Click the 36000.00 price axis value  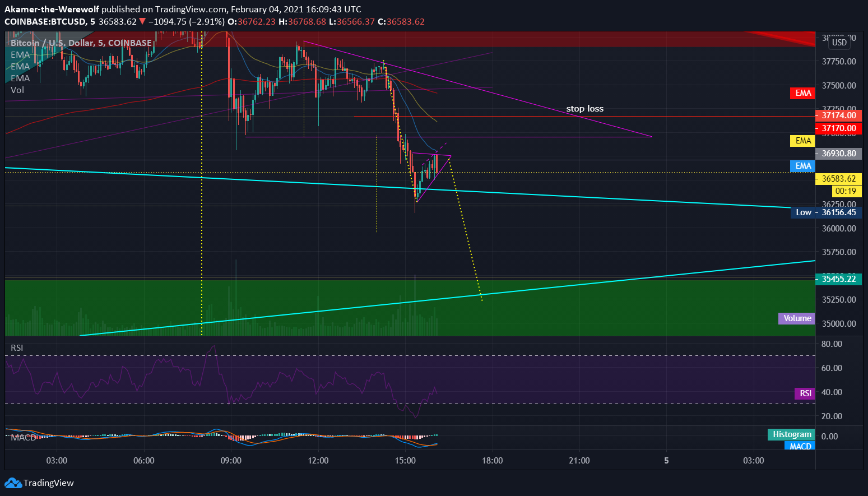pyautogui.click(x=839, y=229)
